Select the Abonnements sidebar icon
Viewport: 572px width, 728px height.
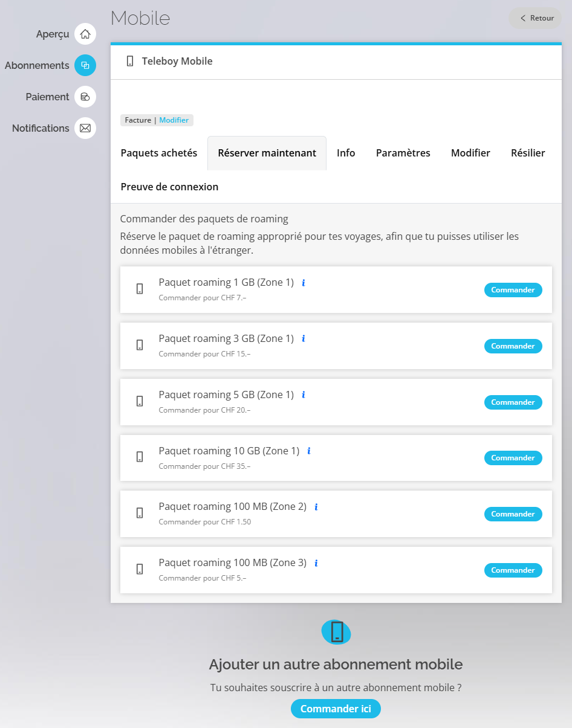tap(85, 65)
